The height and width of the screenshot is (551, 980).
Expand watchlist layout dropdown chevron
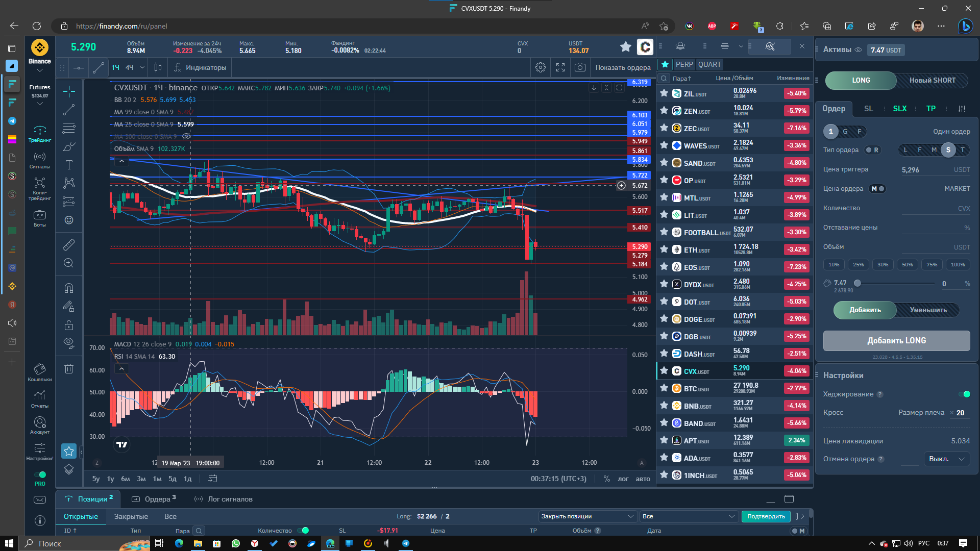click(741, 46)
